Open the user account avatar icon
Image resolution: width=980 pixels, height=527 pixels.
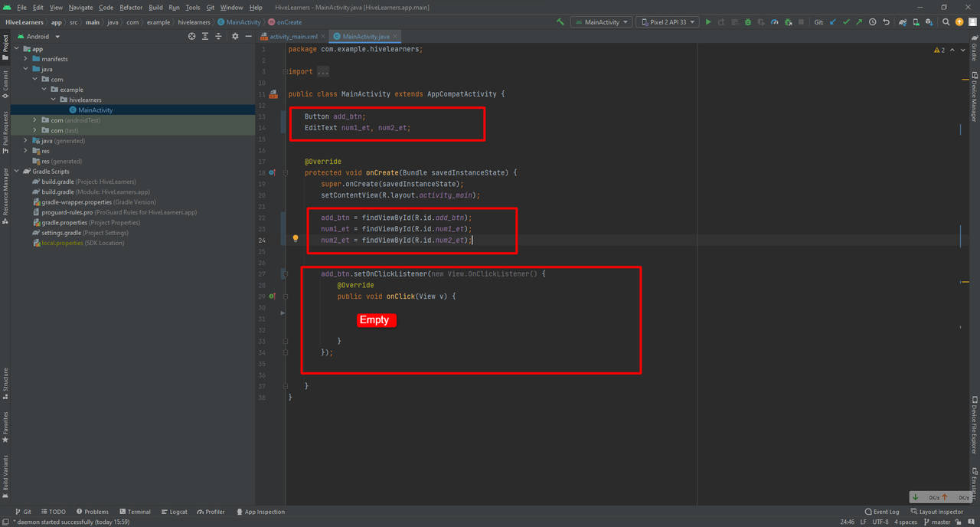click(972, 22)
